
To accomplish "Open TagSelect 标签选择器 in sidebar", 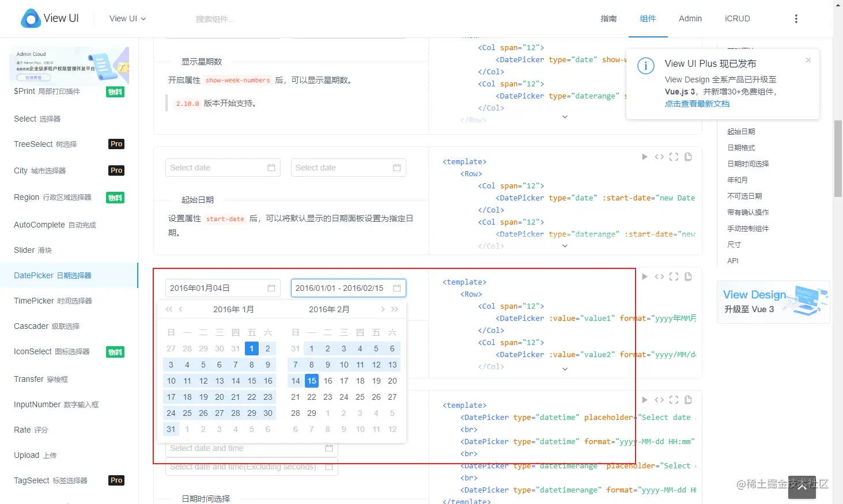I will point(69,480).
